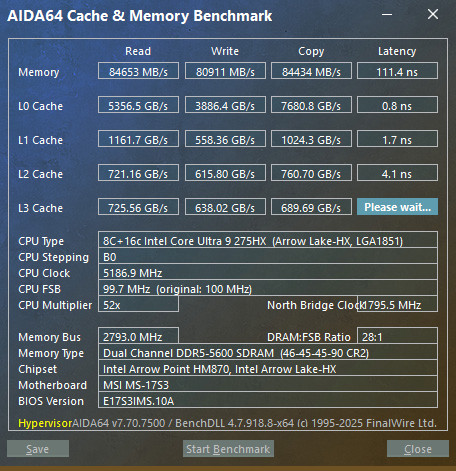Minimize the AIDA64 benchmark window

tap(387, 14)
